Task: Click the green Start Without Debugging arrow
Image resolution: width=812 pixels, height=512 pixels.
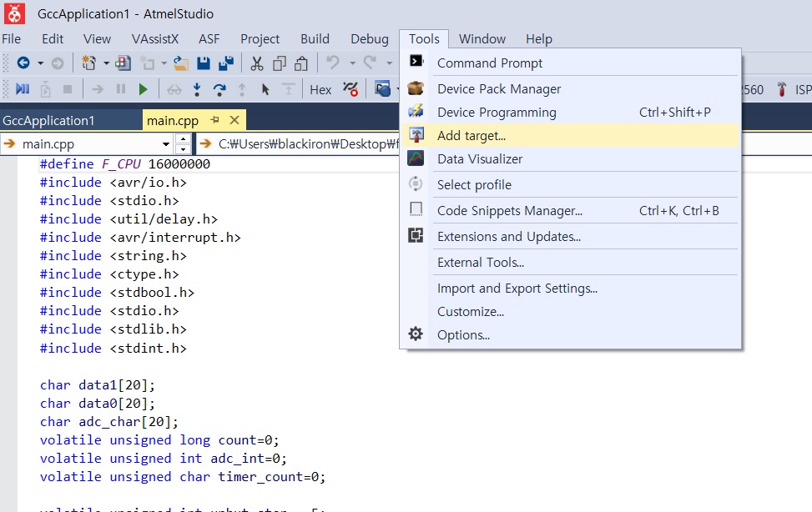Action: (143, 89)
